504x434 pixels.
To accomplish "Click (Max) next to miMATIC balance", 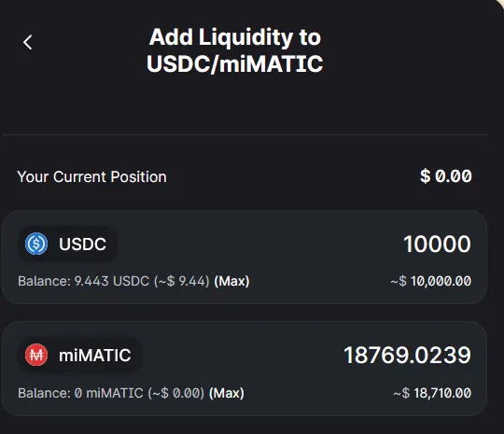I will [x=227, y=393].
